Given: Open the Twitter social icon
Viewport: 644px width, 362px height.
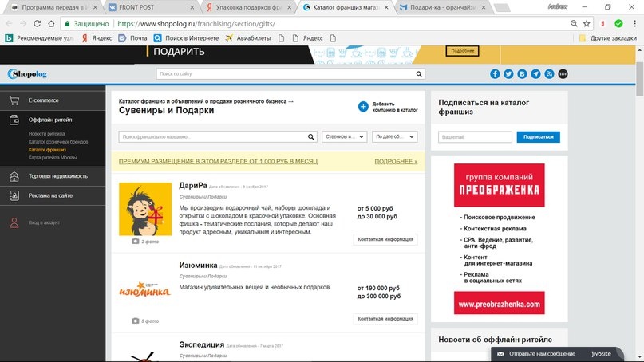Looking at the screenshot, I should click(x=508, y=74).
